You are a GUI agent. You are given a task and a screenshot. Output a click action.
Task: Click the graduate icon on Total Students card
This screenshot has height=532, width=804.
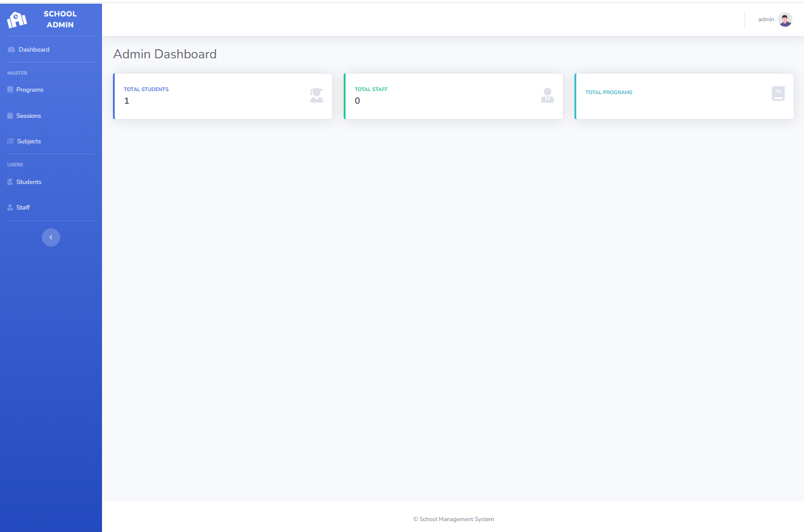[x=316, y=95]
